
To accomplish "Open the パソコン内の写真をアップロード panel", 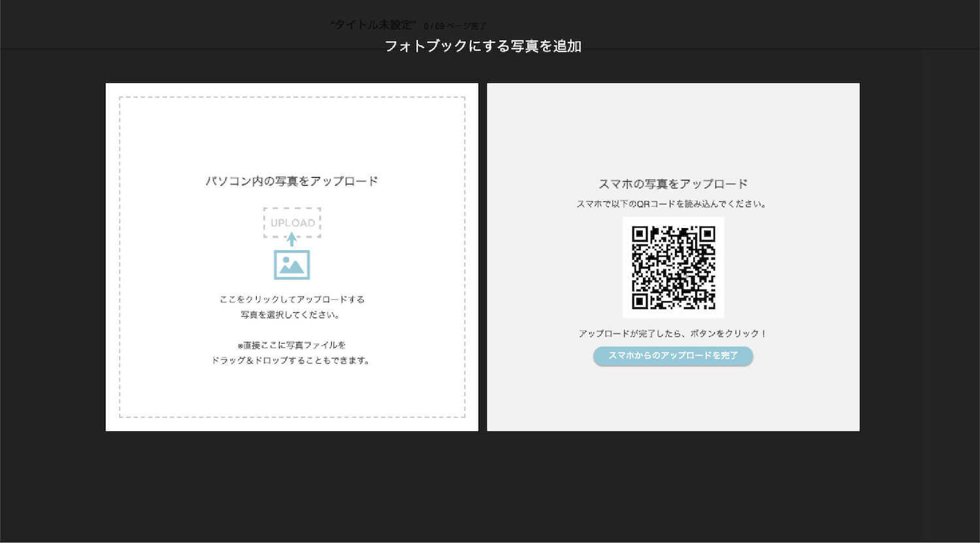I will point(291,180).
